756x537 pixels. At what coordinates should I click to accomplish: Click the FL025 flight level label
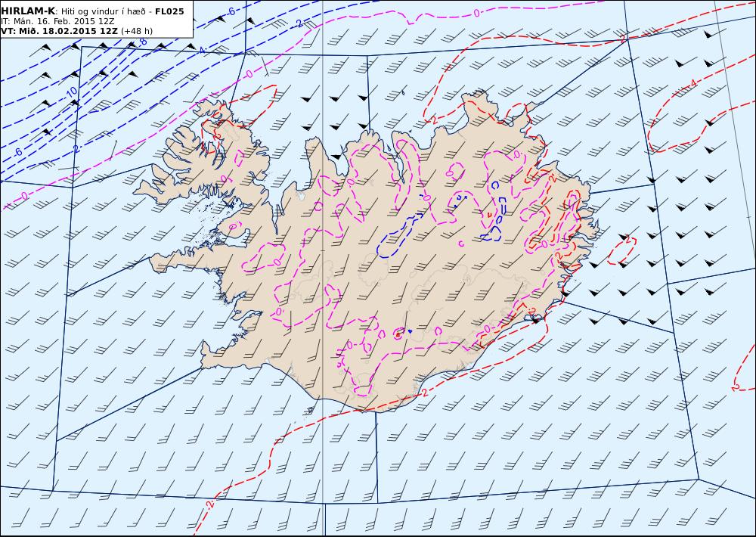tap(169, 11)
